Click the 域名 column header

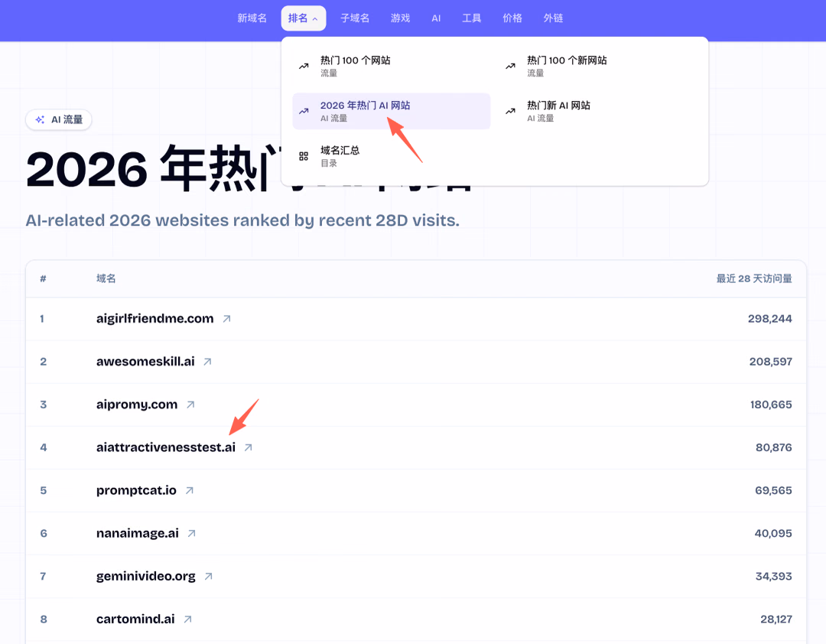tap(106, 278)
